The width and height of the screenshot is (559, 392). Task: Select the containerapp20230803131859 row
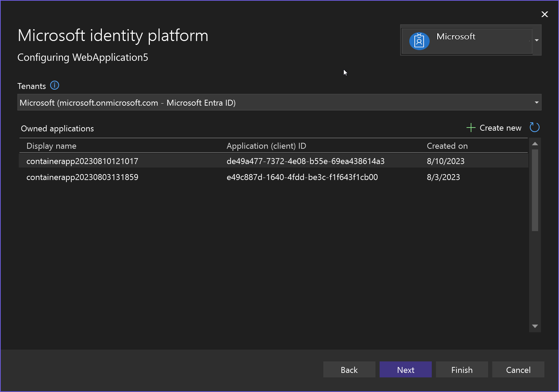coord(274,177)
